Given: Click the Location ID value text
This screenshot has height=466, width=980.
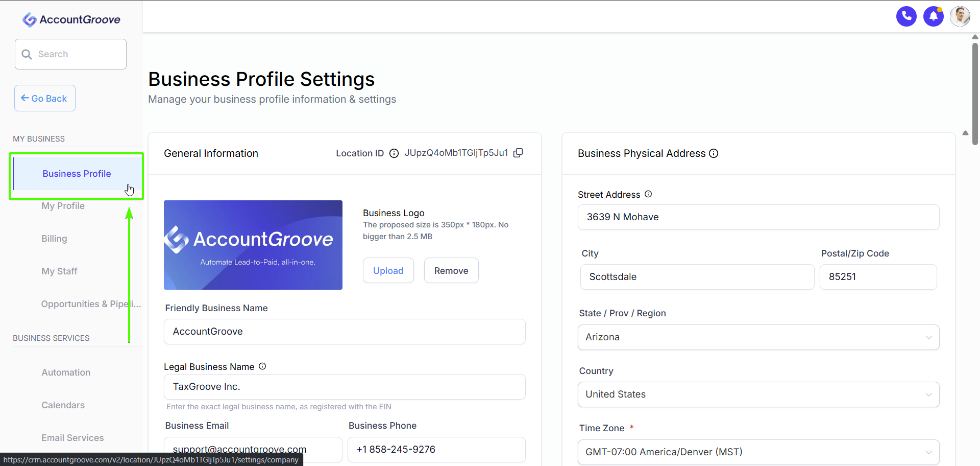Looking at the screenshot, I should pyautogui.click(x=456, y=153).
